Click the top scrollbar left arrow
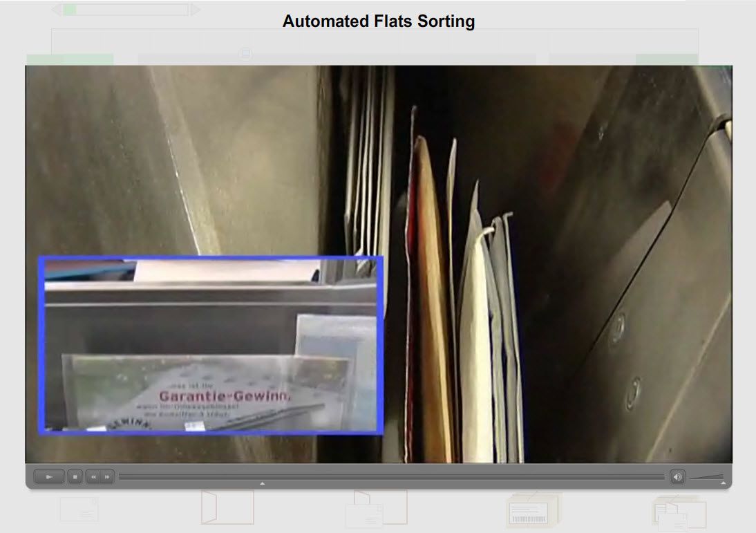 click(55, 10)
